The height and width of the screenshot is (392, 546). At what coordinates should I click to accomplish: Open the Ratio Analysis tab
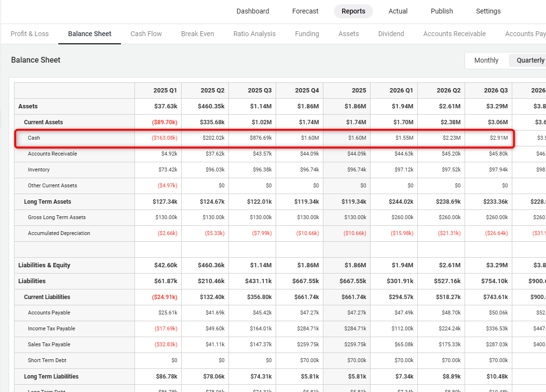click(254, 34)
